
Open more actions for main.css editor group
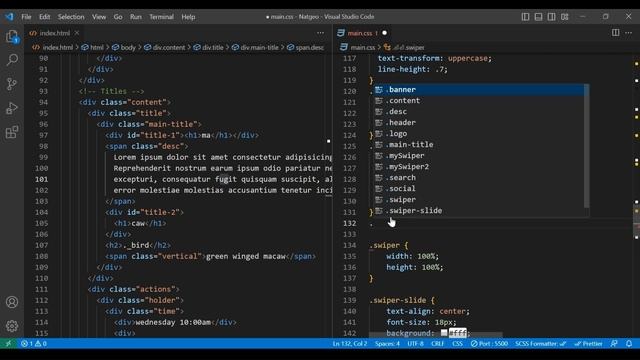pyautogui.click(x=629, y=33)
